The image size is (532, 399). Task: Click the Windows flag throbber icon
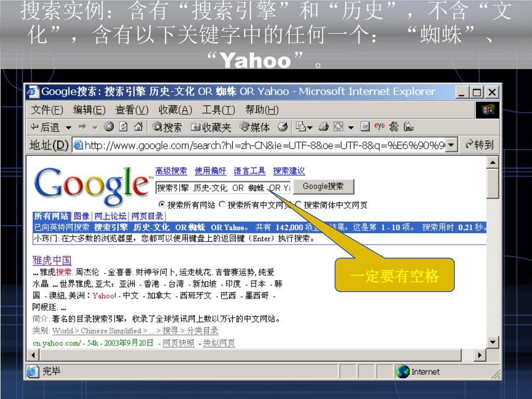pyautogui.click(x=487, y=110)
